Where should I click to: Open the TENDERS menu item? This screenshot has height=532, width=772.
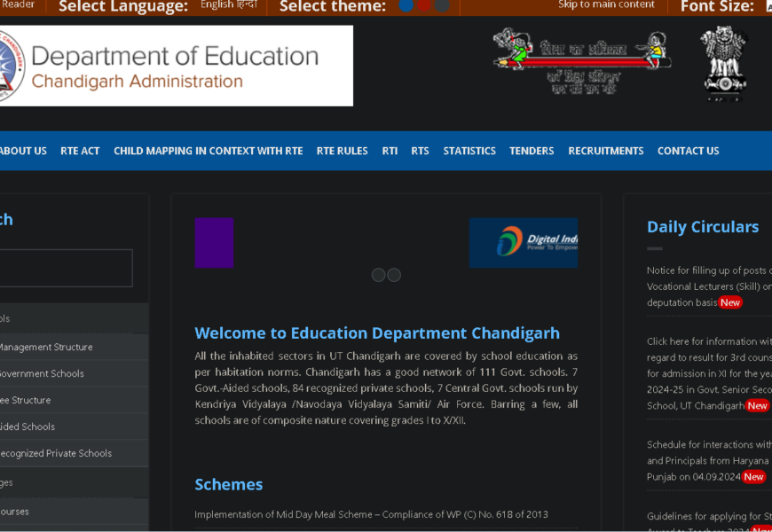(x=532, y=151)
